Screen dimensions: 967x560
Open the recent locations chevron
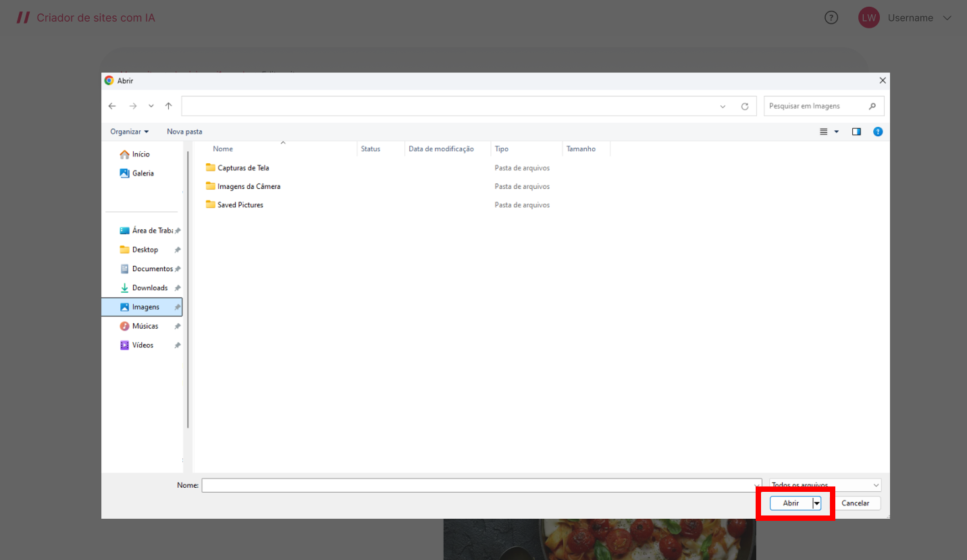coord(151,106)
